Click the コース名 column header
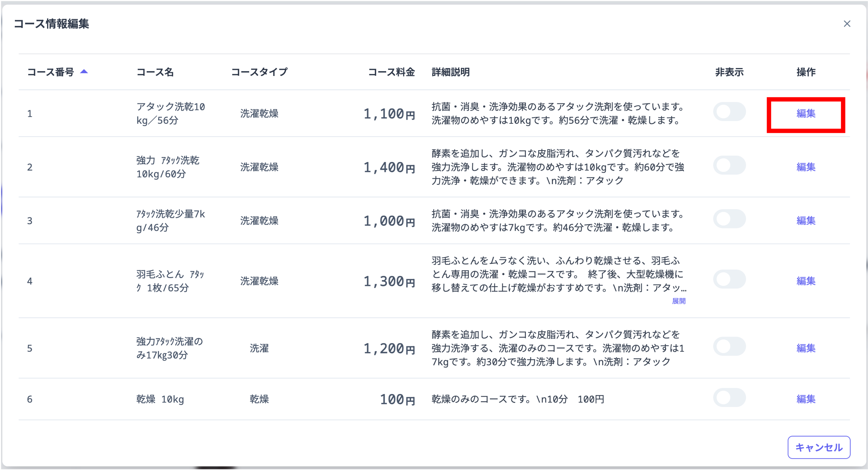 [155, 72]
